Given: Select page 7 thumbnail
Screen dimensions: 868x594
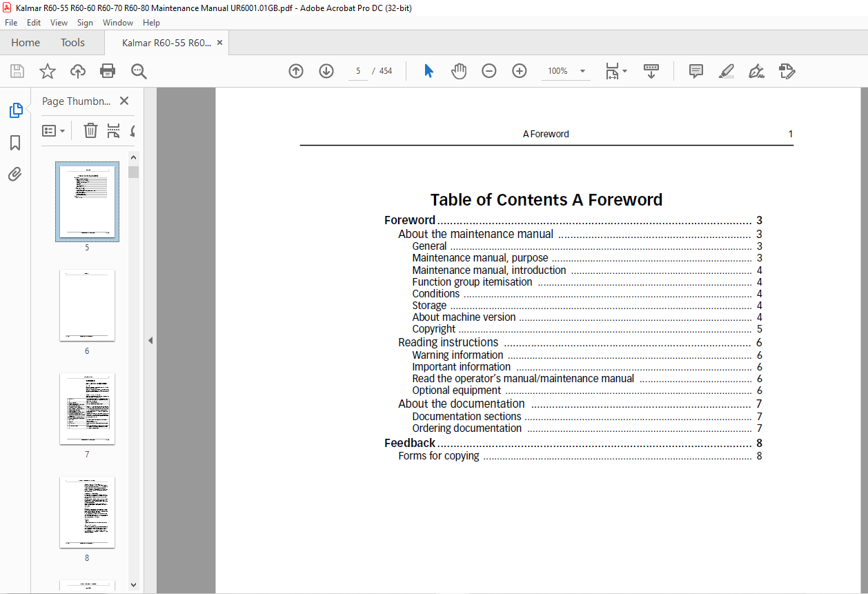Looking at the screenshot, I should tap(87, 408).
